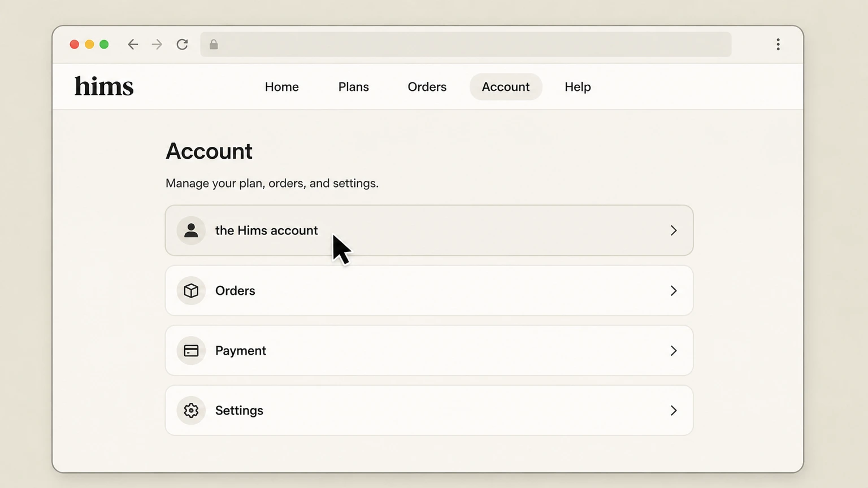Open the Payment label
868x488 pixels.
click(x=241, y=350)
